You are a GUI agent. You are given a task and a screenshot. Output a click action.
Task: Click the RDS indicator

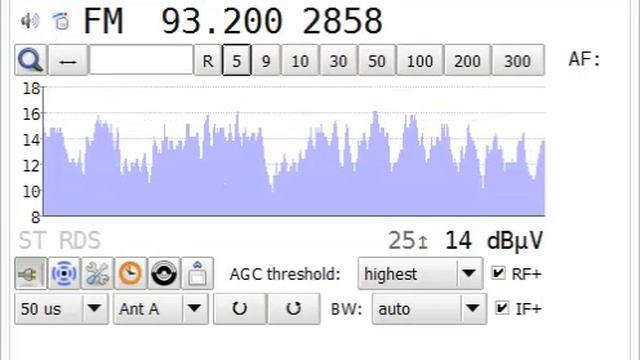click(x=80, y=240)
